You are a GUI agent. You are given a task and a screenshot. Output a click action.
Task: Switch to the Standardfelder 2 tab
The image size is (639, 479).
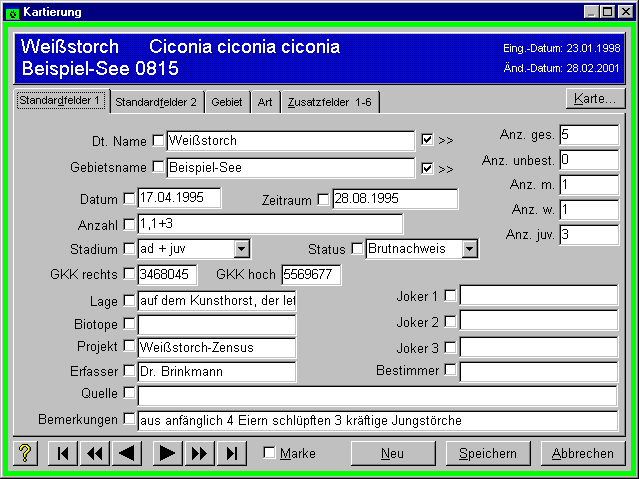point(155,102)
